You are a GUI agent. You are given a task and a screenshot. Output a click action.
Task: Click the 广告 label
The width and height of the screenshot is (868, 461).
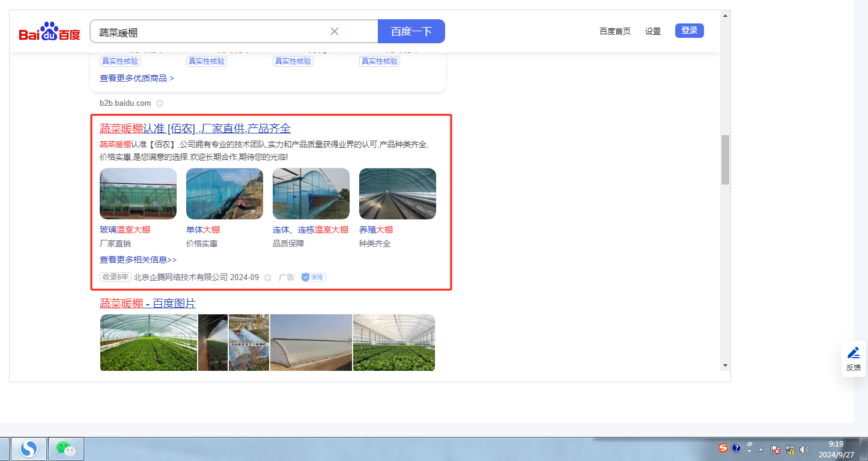(287, 277)
